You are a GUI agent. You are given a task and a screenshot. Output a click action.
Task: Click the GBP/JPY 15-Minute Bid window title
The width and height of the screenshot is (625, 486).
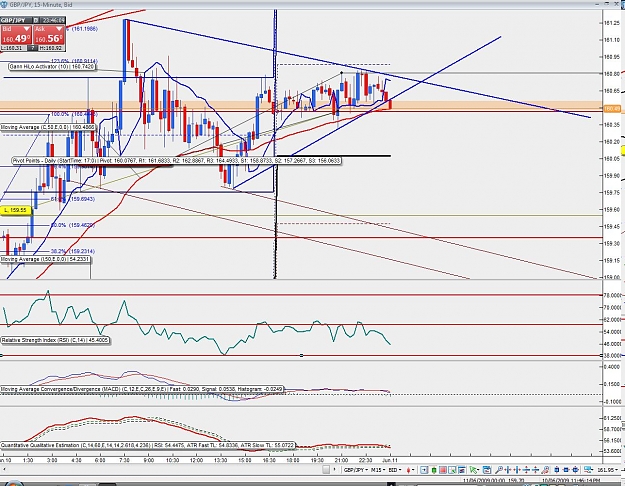pyautogui.click(x=41, y=5)
